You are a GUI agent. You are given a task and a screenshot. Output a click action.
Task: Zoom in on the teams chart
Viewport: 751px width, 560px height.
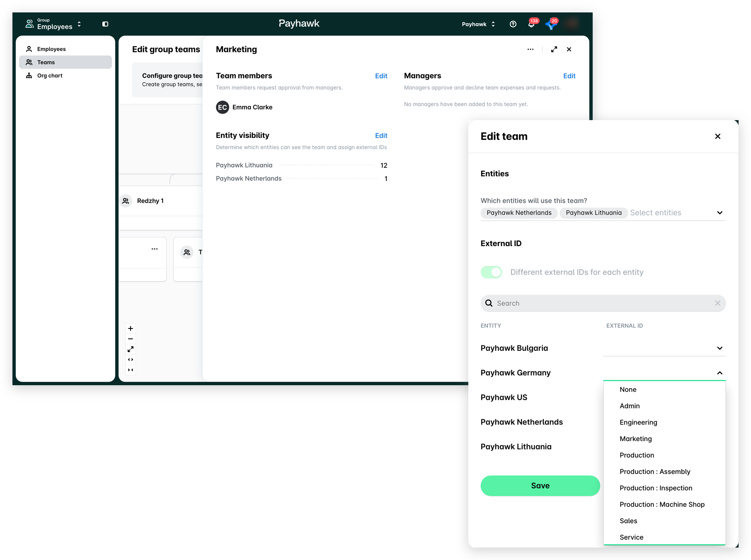click(x=131, y=328)
